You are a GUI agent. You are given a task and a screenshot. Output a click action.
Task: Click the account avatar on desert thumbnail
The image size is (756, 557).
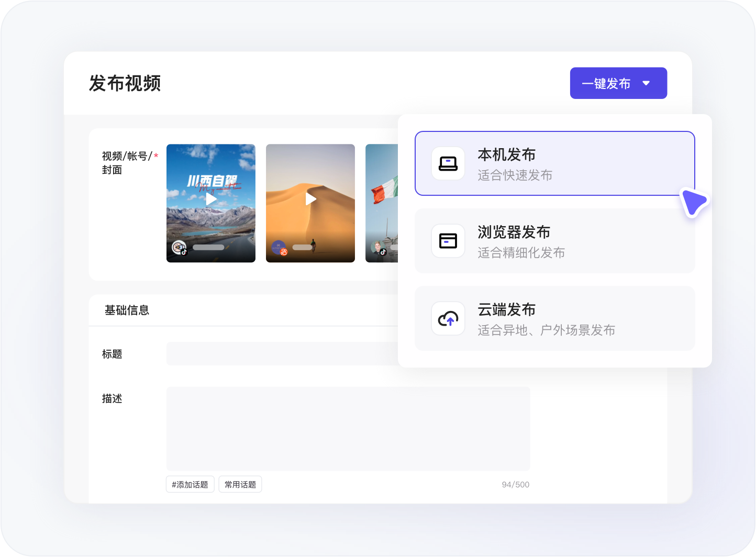coord(279,248)
